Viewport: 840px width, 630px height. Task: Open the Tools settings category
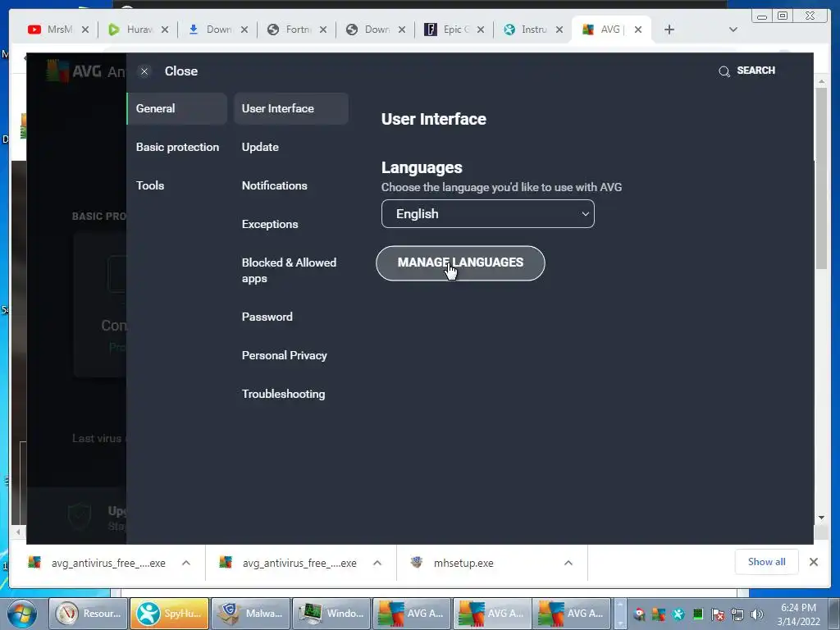(x=150, y=185)
